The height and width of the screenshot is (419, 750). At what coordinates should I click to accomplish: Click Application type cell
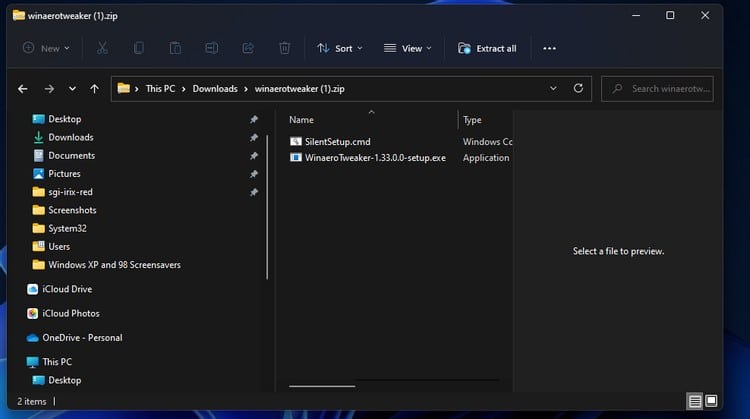[x=486, y=158]
